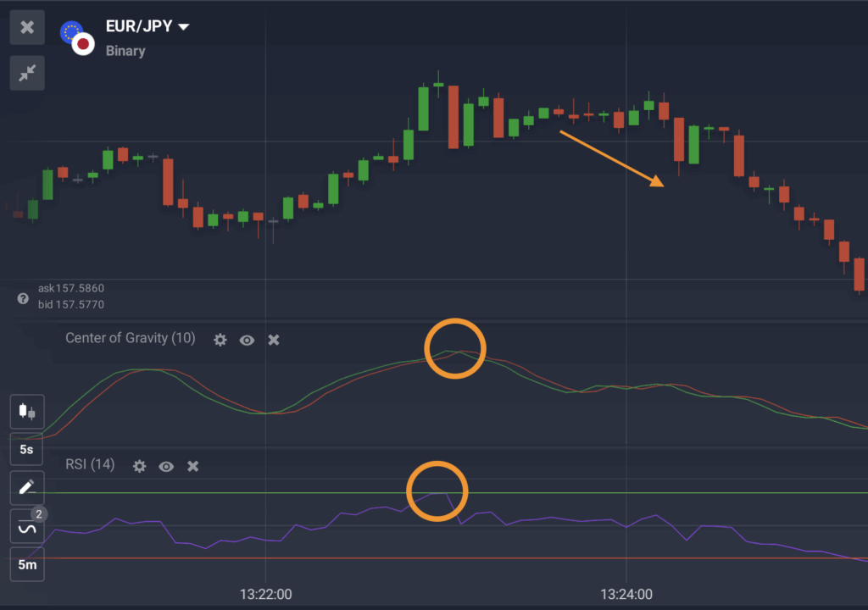
Task: Open the 5m time frame selector
Action: pos(27,564)
